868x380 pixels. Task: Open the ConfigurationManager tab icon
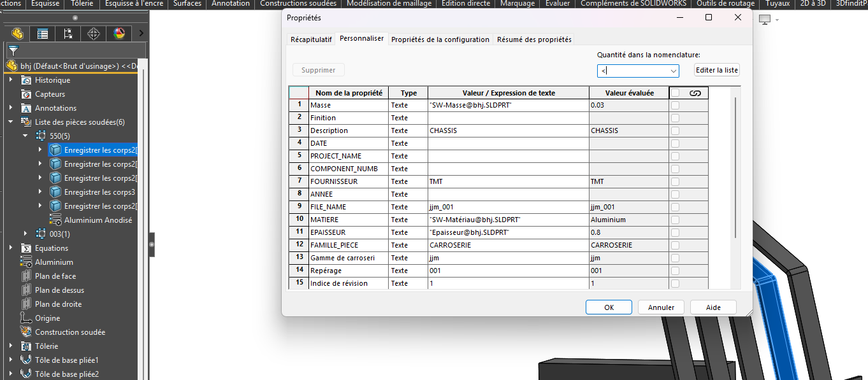(68, 34)
